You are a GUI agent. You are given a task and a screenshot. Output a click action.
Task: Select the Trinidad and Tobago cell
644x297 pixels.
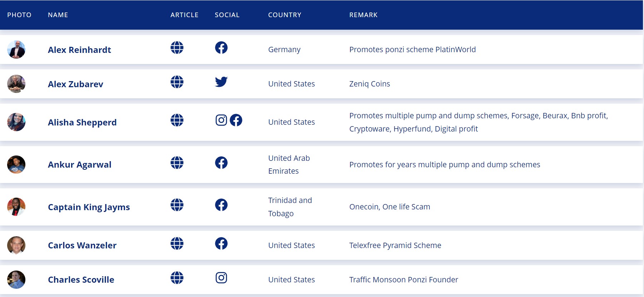(290, 207)
